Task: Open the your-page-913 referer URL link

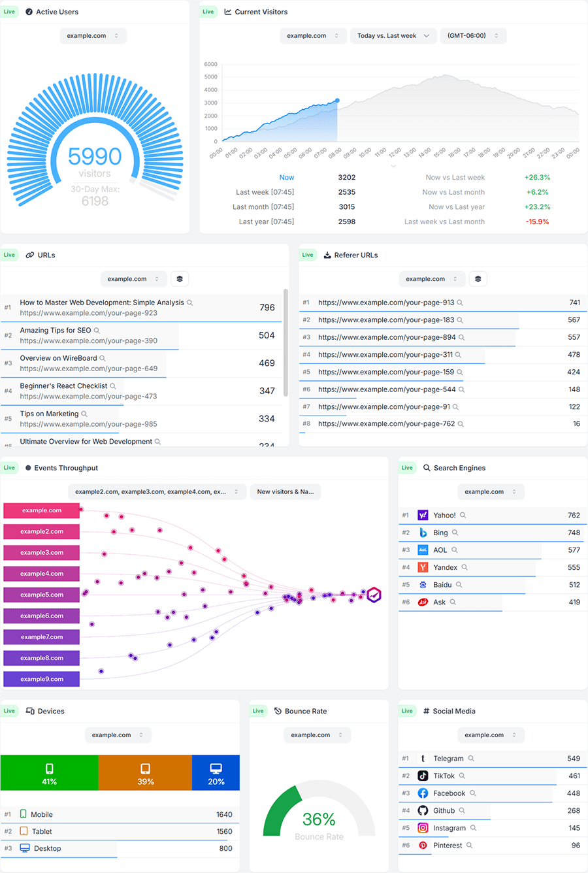Action: [x=385, y=303]
